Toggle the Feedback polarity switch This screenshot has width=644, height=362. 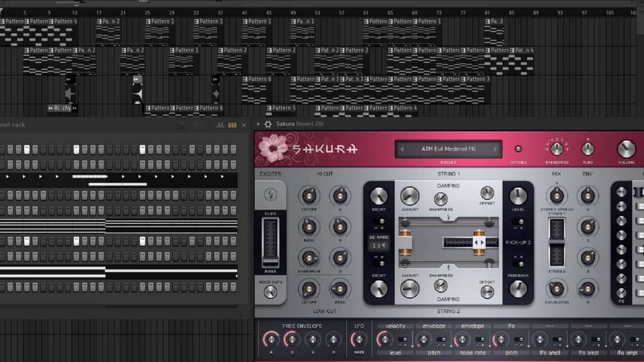pos(518,263)
